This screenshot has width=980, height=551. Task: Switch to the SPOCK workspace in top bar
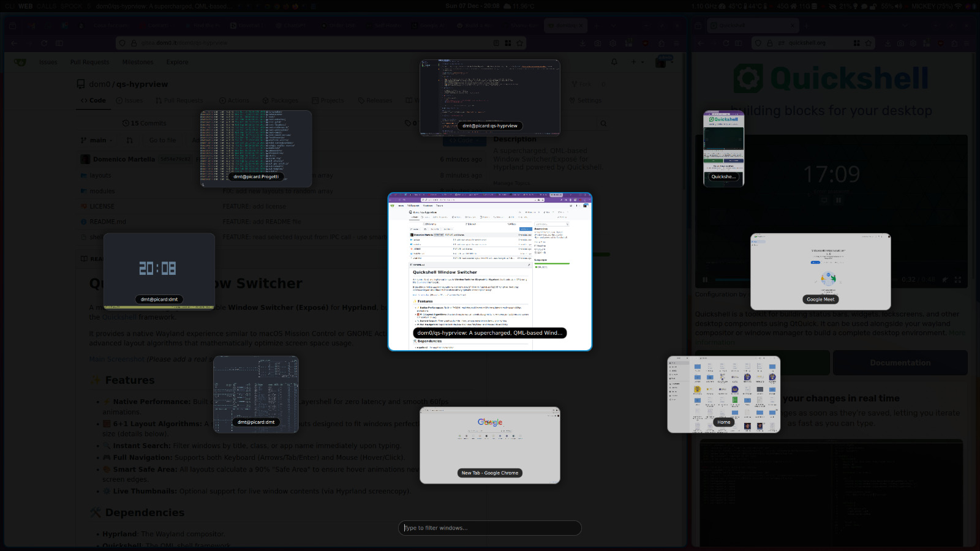72,6
